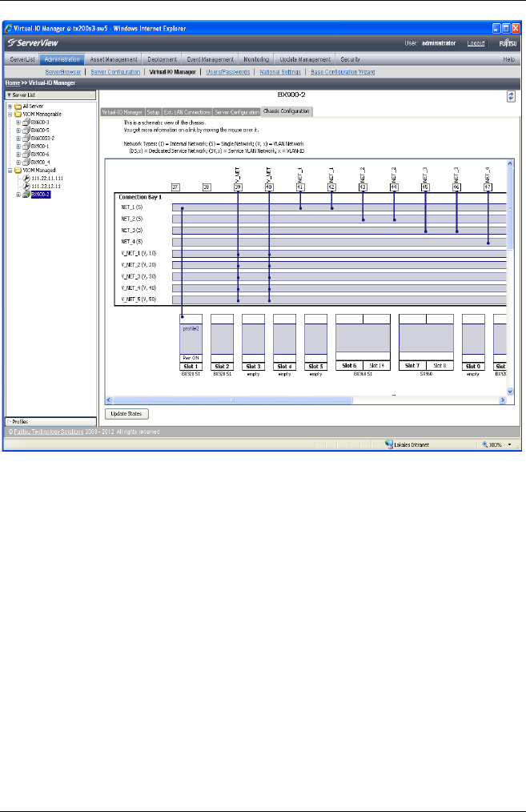This screenshot has height=812, width=526.
Task: Open the Asset Management menu
Action: point(114,59)
